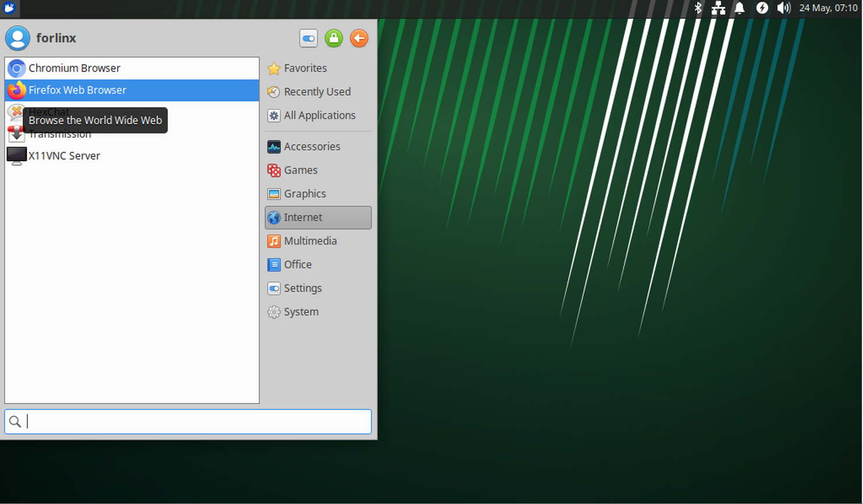Click the clock showing 24 May, 07:10
Screen dimensions: 863x504
(x=828, y=8)
